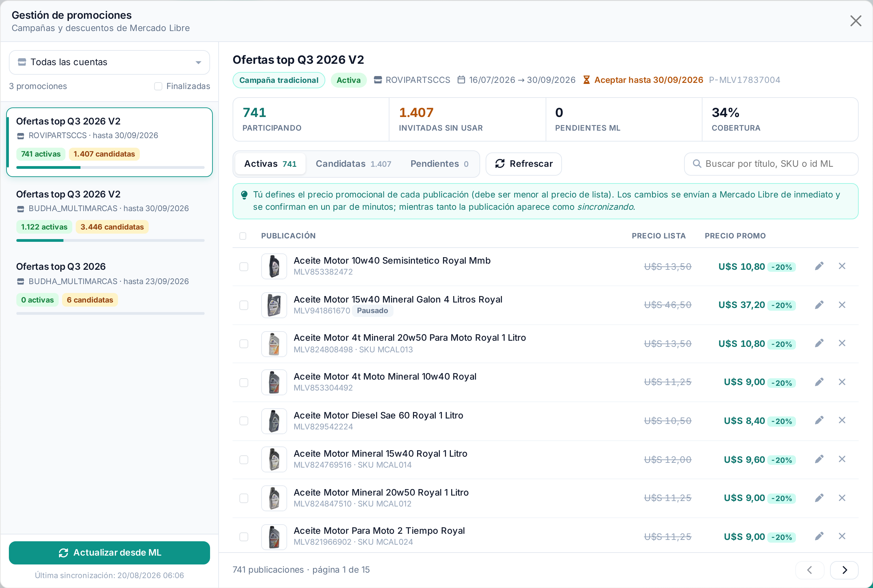Select the ROVIPARTSCCS Ofertas top Q3 2026 V2 promotion
873x588 pixels.
point(109,142)
